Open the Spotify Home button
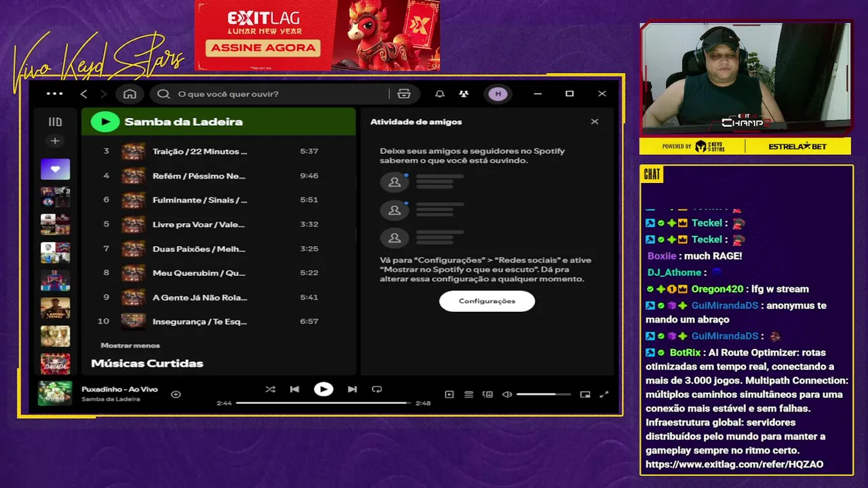This screenshot has height=488, width=868. (x=130, y=94)
